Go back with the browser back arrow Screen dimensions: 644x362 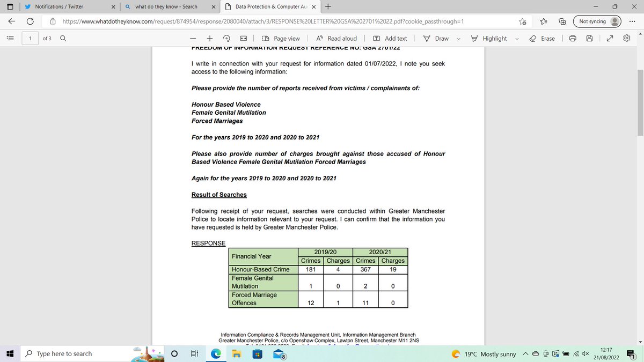[12, 21]
